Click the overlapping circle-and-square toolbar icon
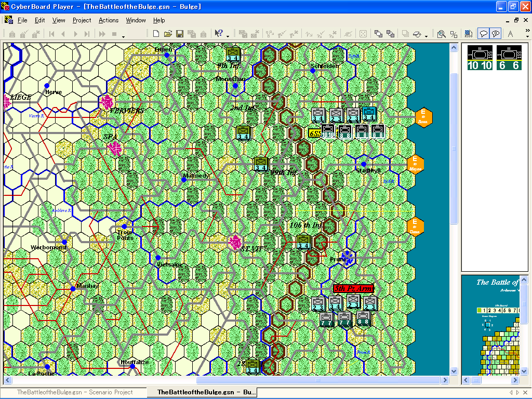Screen dimensions: 532x399 click(378, 34)
